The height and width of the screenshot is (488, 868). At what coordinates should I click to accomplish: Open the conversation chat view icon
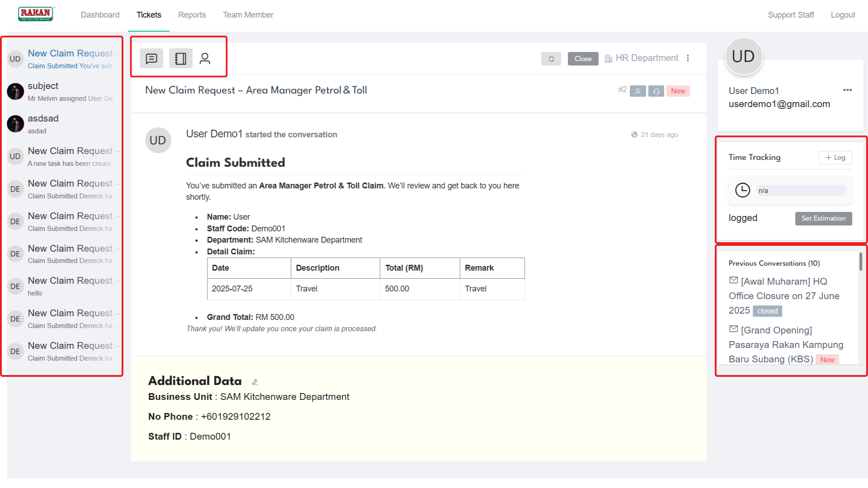tap(151, 59)
